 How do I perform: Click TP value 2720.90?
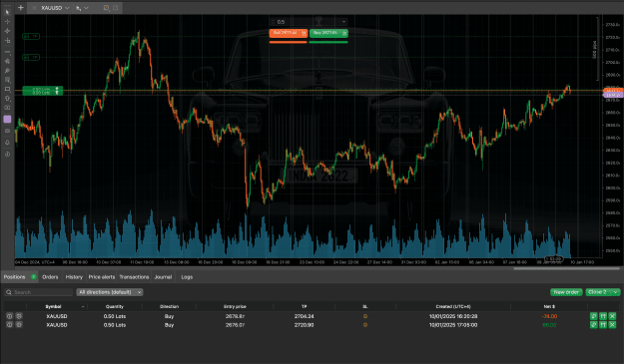(305, 325)
